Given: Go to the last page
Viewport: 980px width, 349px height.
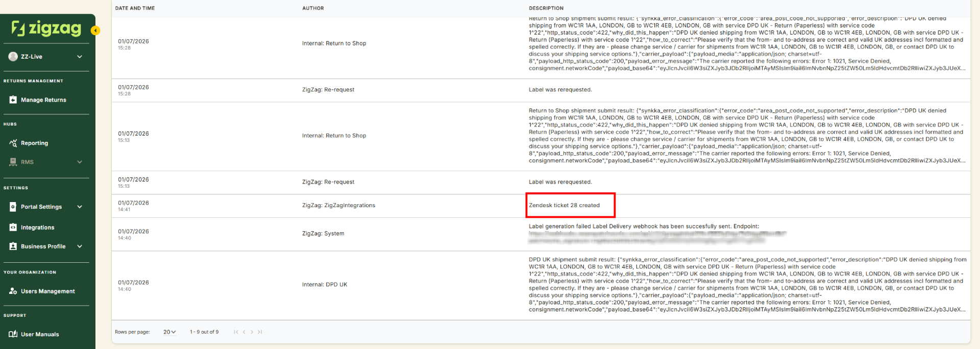Looking at the screenshot, I should pyautogui.click(x=260, y=332).
